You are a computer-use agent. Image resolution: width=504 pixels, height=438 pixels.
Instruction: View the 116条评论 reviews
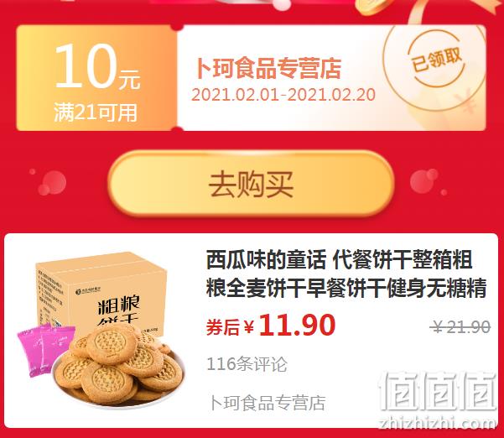pos(247,364)
